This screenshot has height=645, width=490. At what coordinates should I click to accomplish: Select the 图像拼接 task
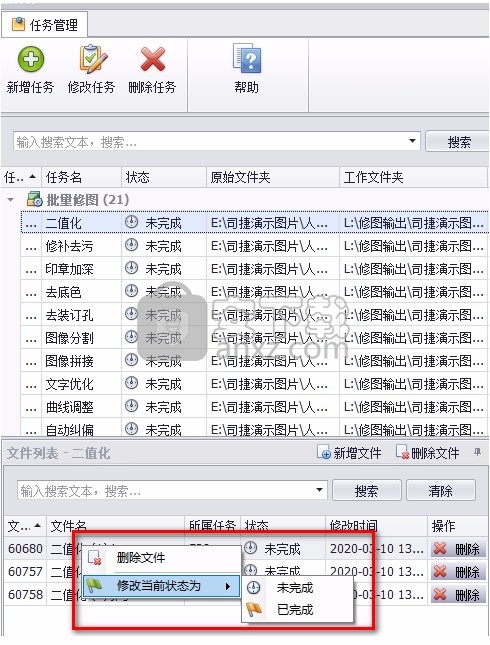click(x=69, y=362)
